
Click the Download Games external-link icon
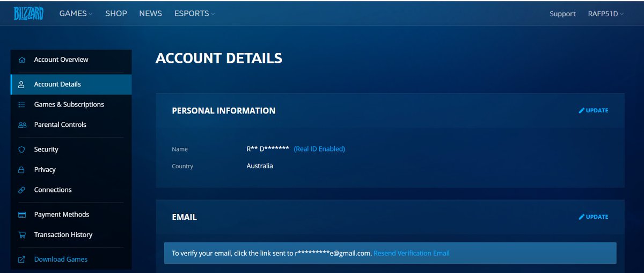click(x=22, y=260)
